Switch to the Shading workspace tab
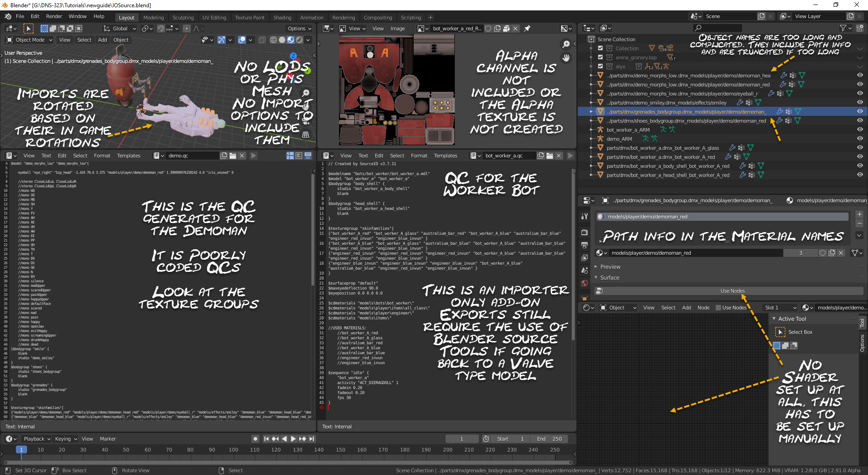The height and width of the screenshot is (475, 868). 283,18
